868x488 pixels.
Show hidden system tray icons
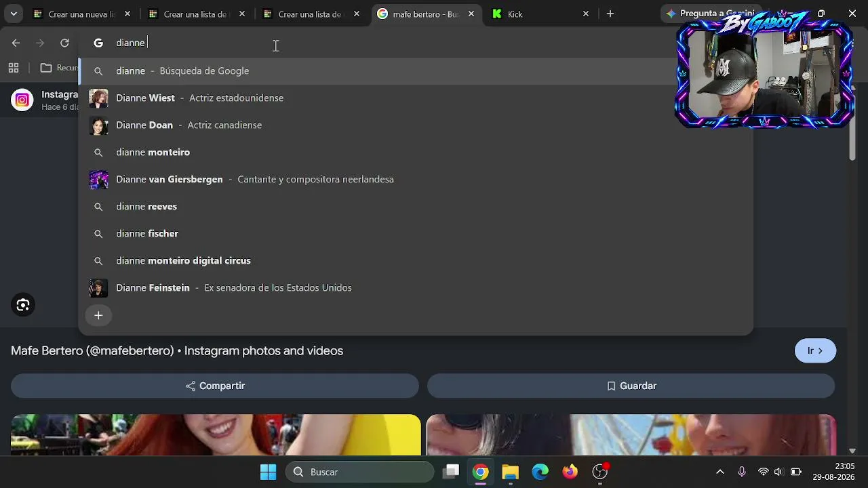(720, 472)
